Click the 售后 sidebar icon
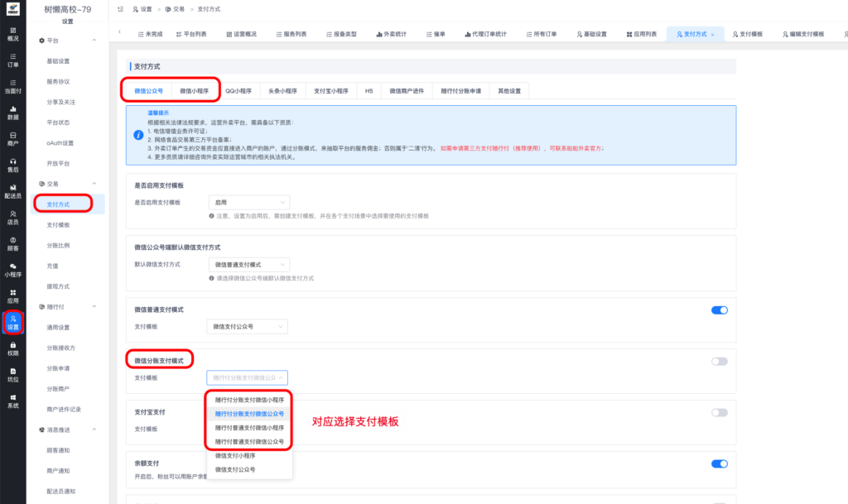The image size is (848, 504). [13, 166]
